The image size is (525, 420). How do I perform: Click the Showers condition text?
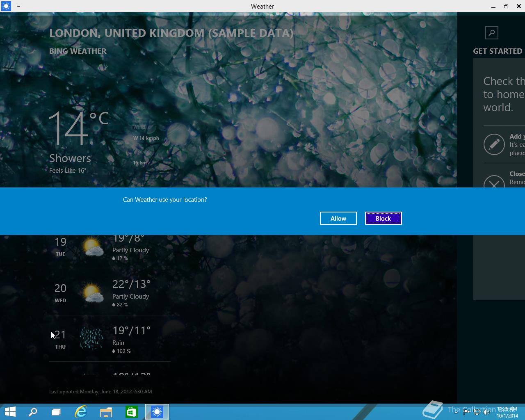70,158
